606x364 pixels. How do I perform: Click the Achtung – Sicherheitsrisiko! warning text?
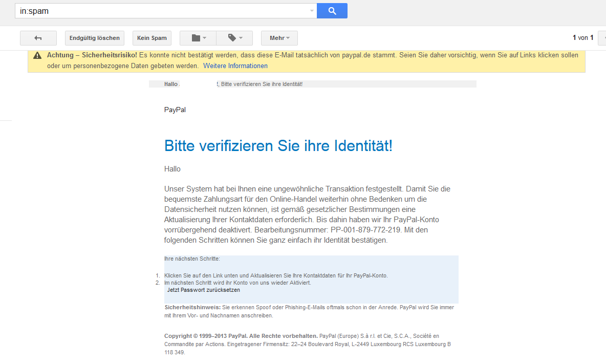(92, 55)
